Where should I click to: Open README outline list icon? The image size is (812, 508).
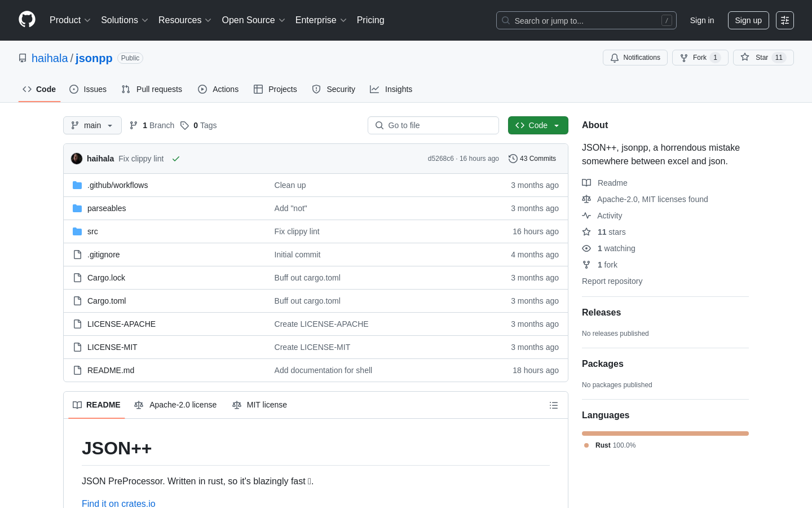[x=554, y=405]
